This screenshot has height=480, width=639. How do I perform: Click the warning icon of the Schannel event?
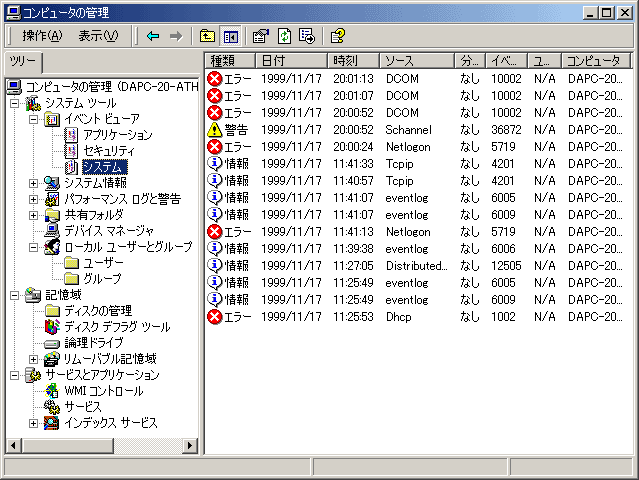pos(214,130)
